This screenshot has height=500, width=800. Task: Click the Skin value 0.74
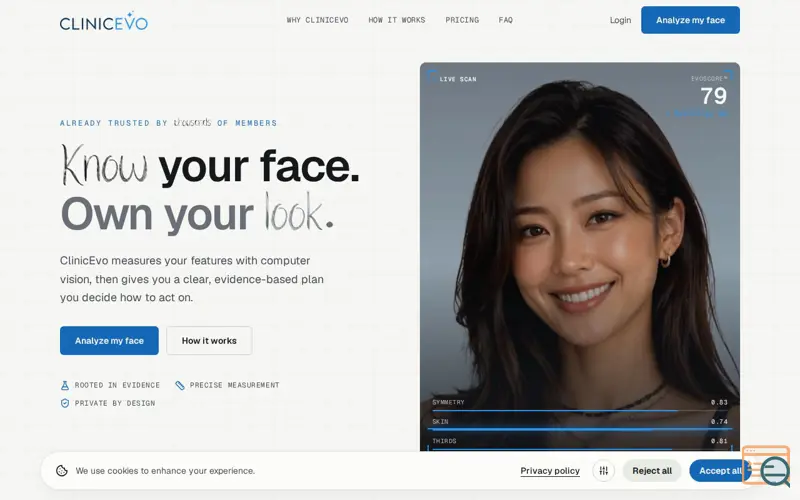719,422
